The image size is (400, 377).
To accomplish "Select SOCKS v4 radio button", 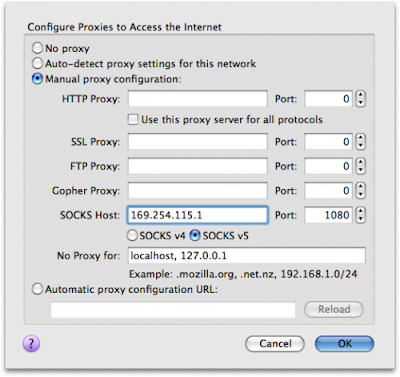I will click(x=132, y=235).
